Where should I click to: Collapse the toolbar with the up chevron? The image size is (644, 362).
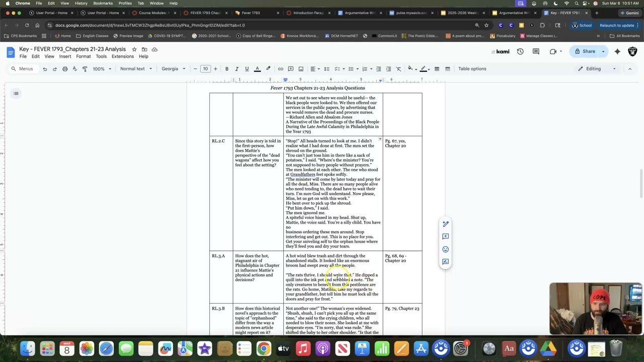click(x=629, y=69)
